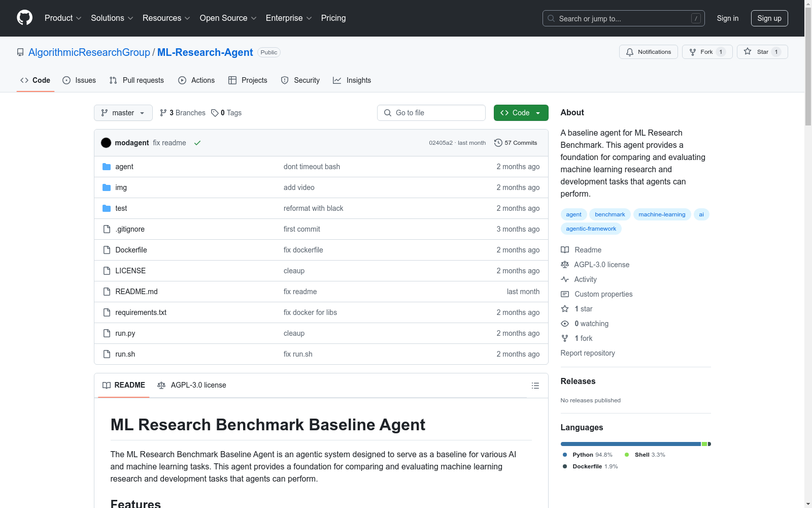Screen dimensions: 812x508
Task: Click the README.md file icon
Action: click(x=107, y=292)
